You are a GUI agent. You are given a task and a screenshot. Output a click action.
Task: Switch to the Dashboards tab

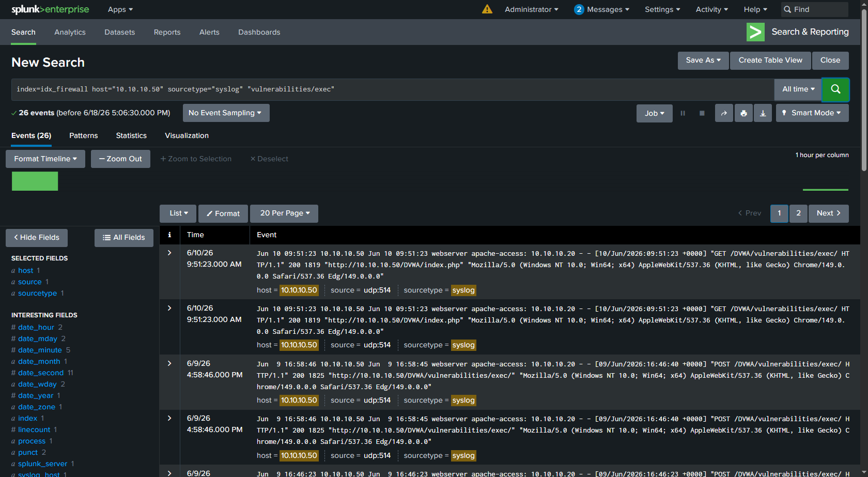tap(259, 32)
